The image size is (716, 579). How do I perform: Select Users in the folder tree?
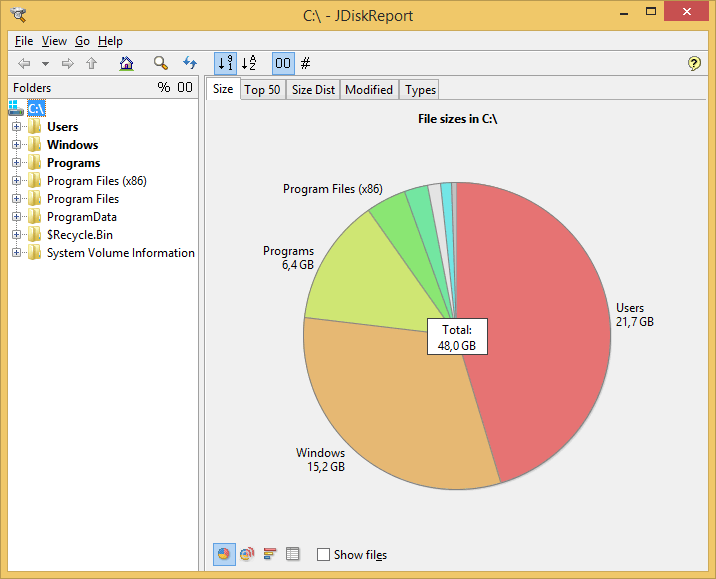click(x=63, y=126)
